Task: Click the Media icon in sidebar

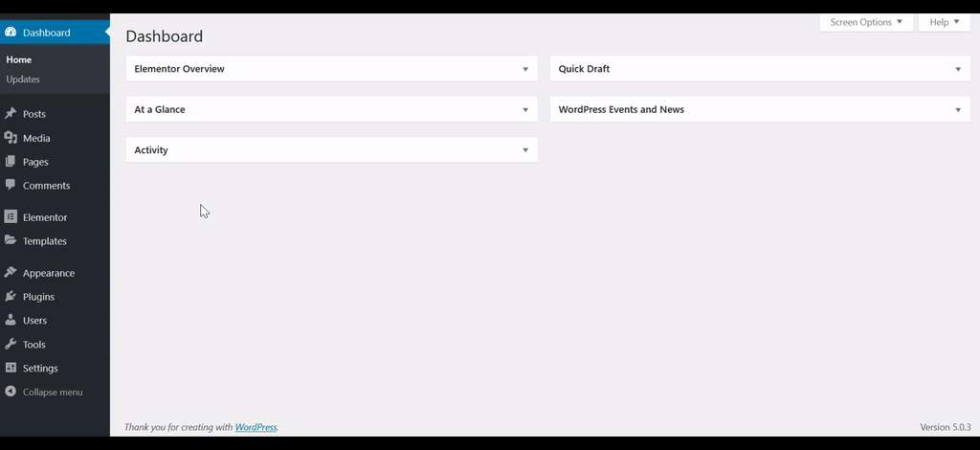Action: [x=11, y=138]
